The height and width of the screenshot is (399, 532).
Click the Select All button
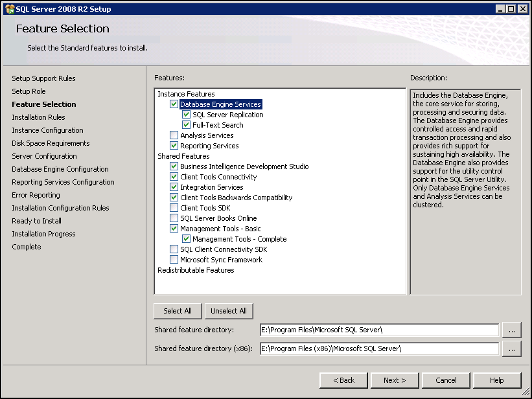point(177,310)
